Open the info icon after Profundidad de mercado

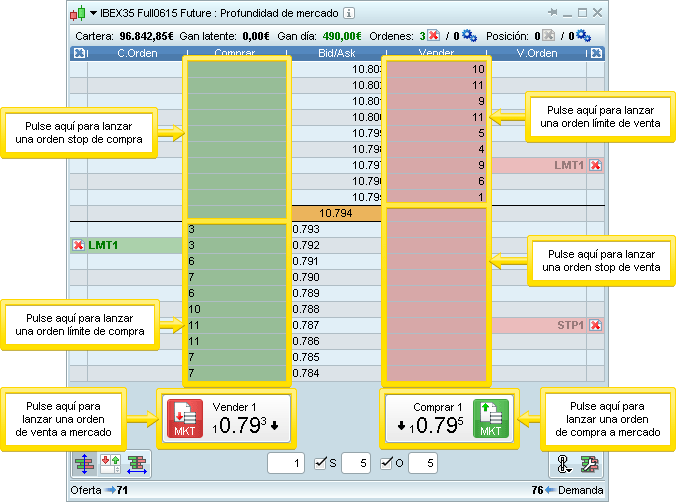pos(349,13)
